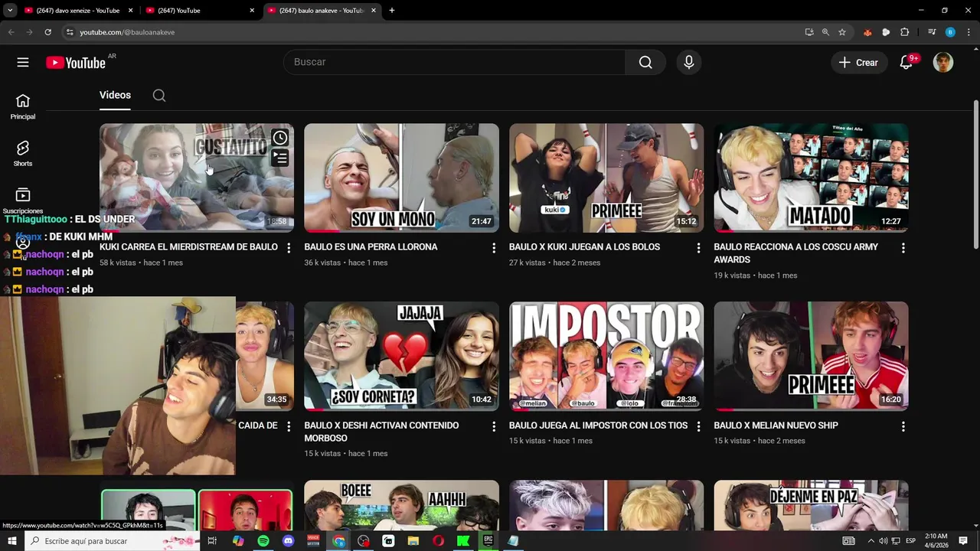This screenshot has width=980, height=551.
Task: Select the Videos channel tab
Action: point(115,96)
